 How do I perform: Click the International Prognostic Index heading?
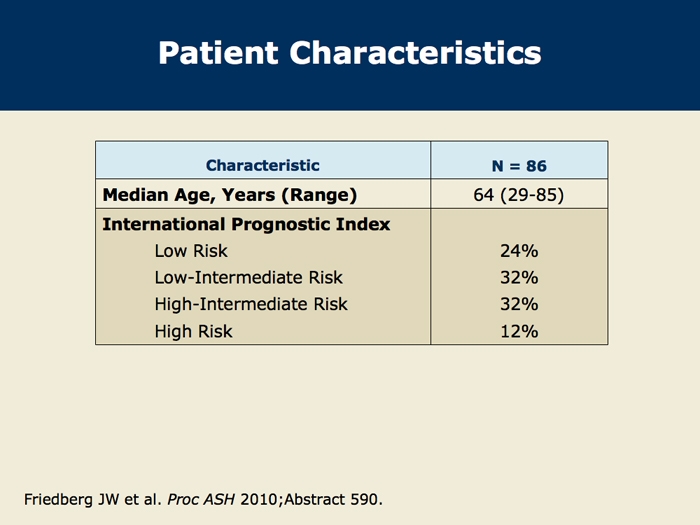[246, 224]
